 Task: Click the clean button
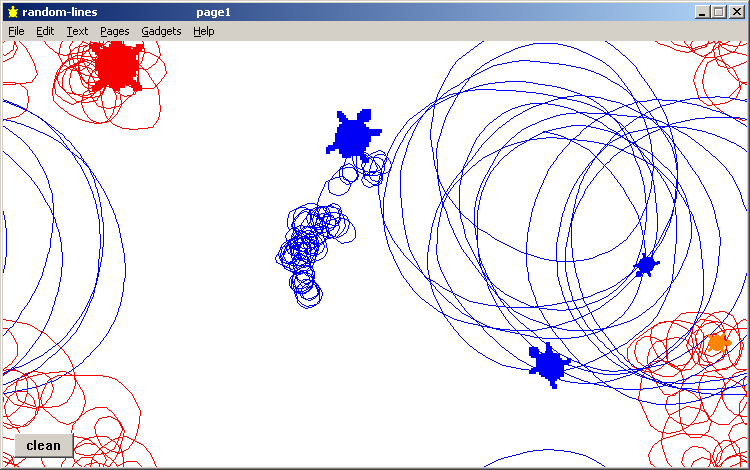coord(44,445)
